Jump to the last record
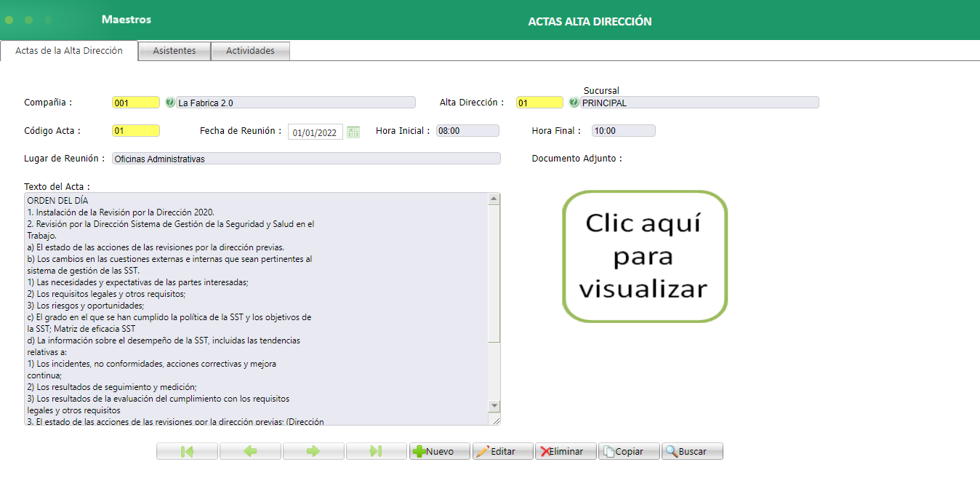 pyautogui.click(x=376, y=450)
